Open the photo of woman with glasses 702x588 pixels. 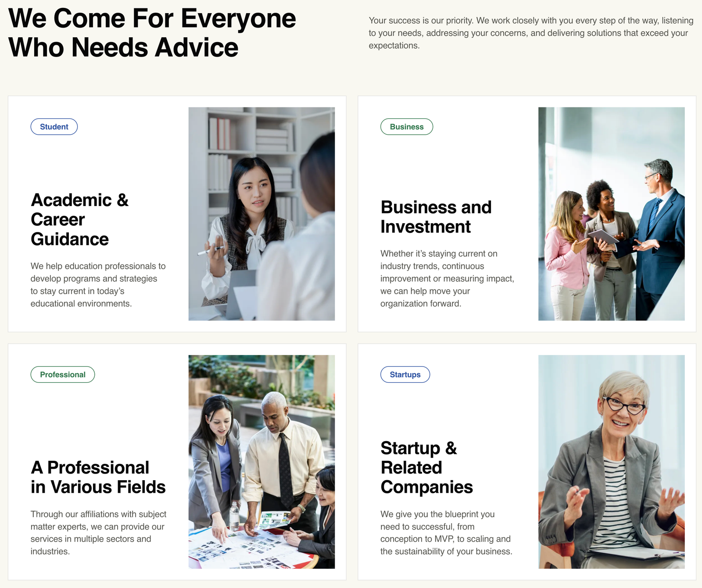pyautogui.click(x=611, y=462)
